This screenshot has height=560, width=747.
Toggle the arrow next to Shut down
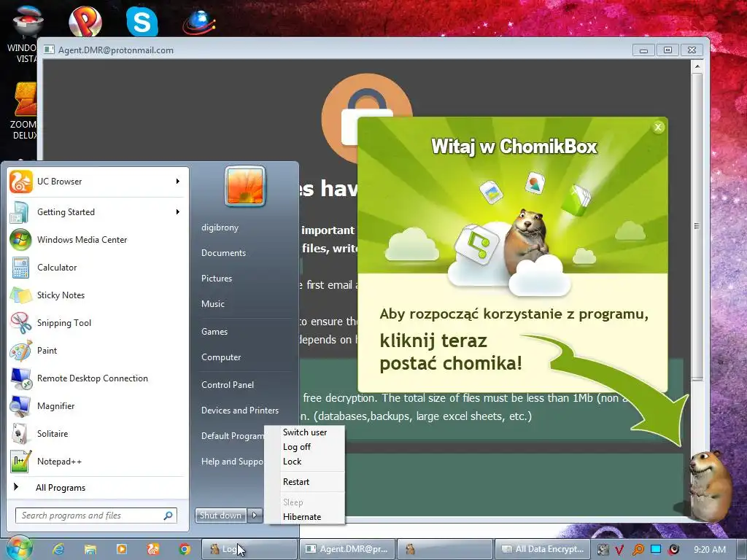[x=255, y=516]
